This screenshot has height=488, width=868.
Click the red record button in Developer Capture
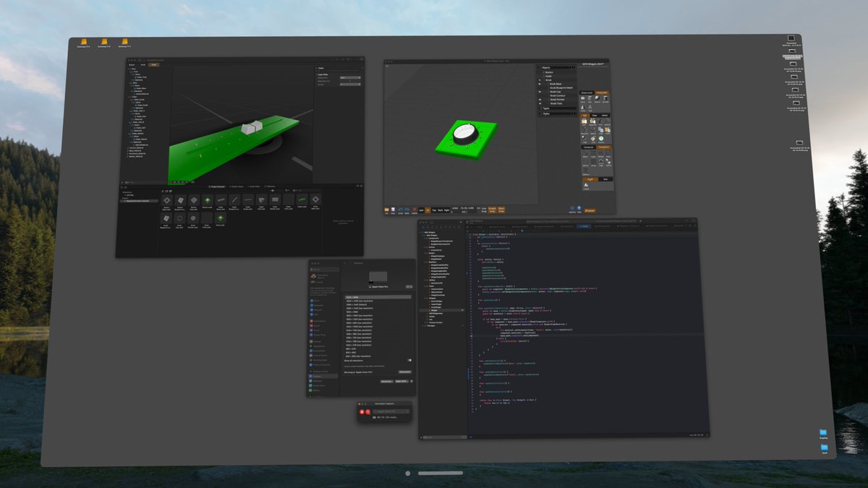pyautogui.click(x=362, y=411)
